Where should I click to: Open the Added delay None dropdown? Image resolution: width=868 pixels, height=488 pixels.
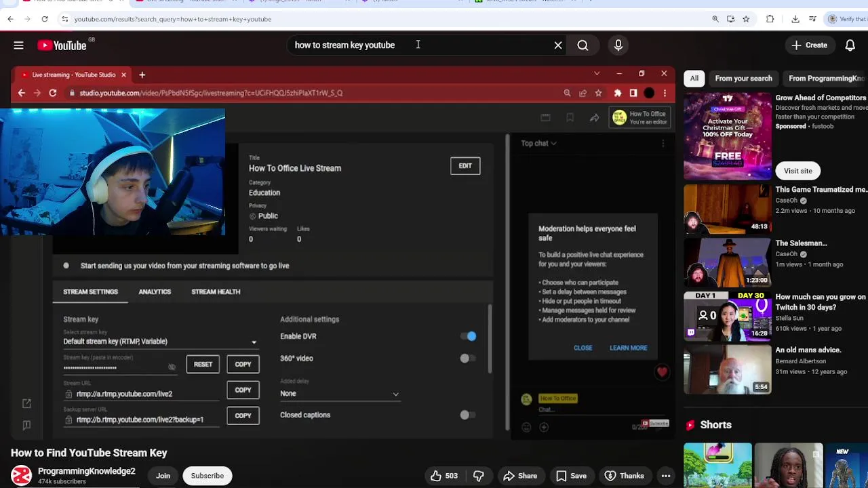(340, 393)
